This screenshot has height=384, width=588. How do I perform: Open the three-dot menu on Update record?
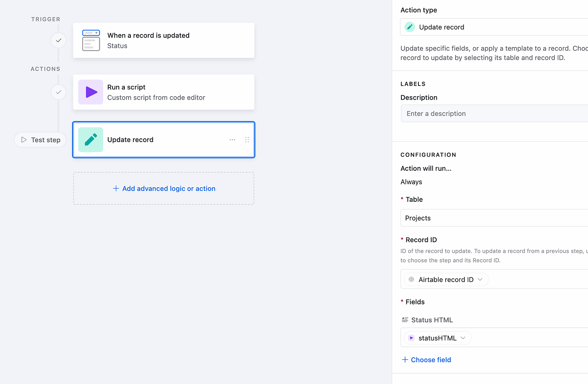tap(232, 140)
